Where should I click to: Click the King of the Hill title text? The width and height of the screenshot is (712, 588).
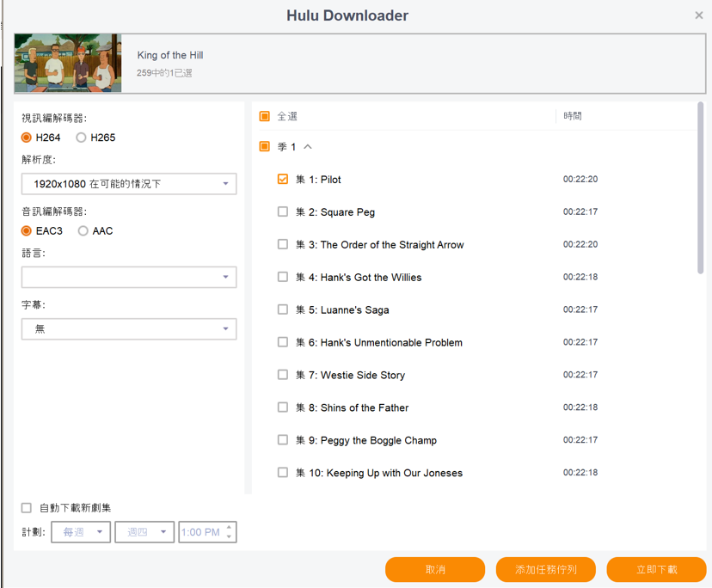(x=170, y=55)
